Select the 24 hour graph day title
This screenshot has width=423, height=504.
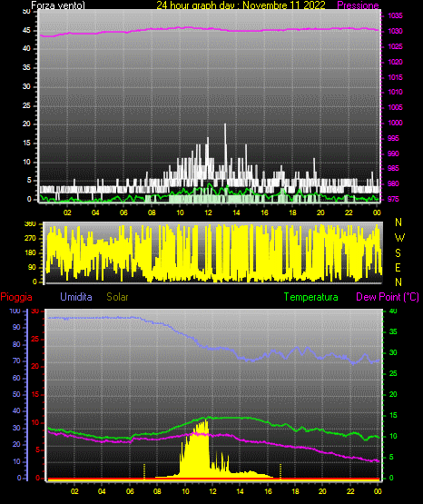pos(241,5)
